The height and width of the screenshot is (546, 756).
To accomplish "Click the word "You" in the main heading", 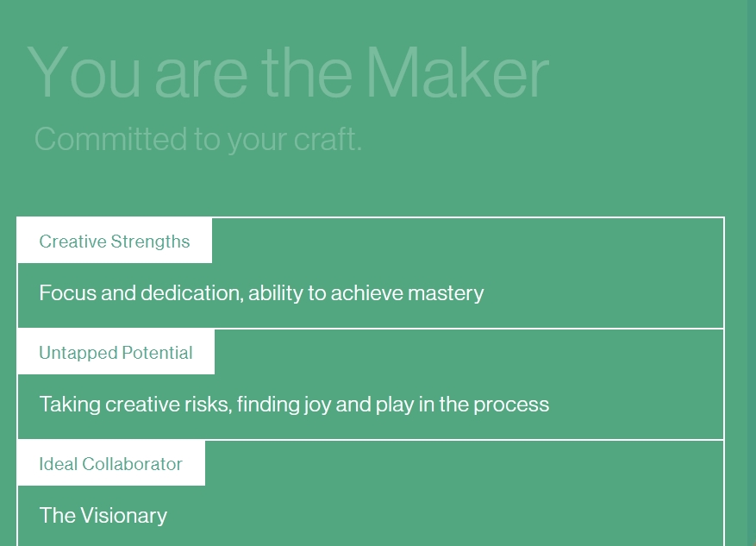I will point(84,72).
